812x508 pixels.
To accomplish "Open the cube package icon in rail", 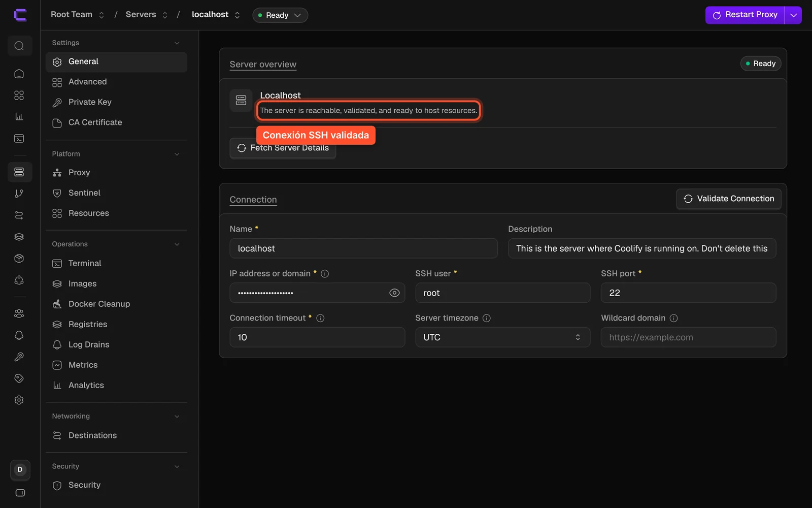I will coord(19,259).
